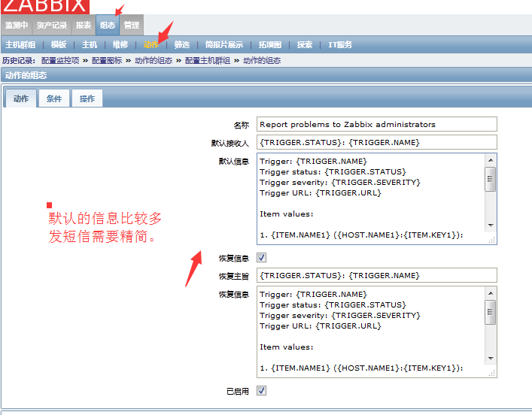Click resize grip of 恢复信息 text area
532x415 pixels.
click(x=492, y=373)
